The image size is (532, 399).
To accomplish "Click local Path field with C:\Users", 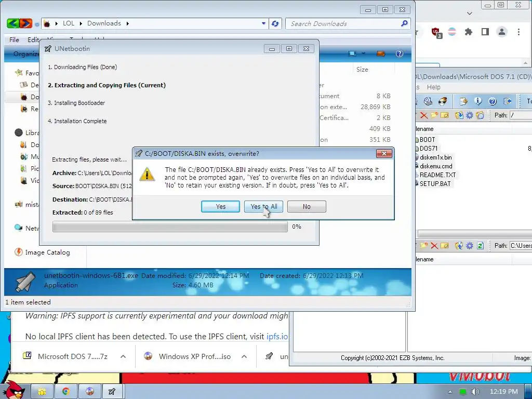I will point(521,246).
